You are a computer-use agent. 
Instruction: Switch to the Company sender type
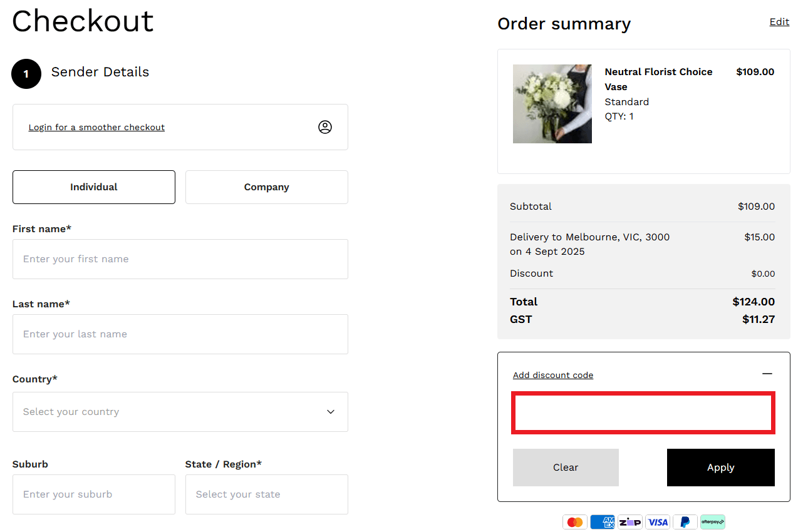(x=266, y=187)
